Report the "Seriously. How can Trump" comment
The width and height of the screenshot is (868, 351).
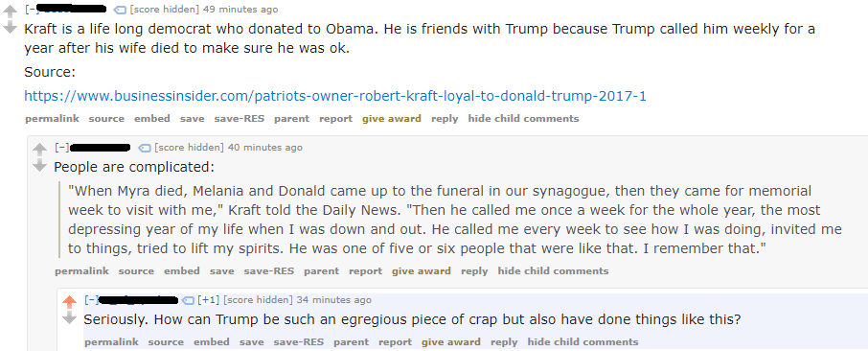click(x=396, y=342)
